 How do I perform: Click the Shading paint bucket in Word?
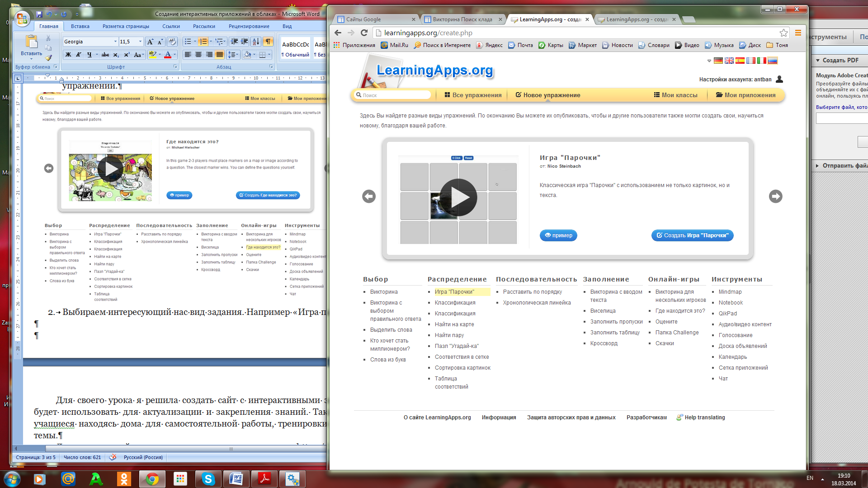click(247, 55)
